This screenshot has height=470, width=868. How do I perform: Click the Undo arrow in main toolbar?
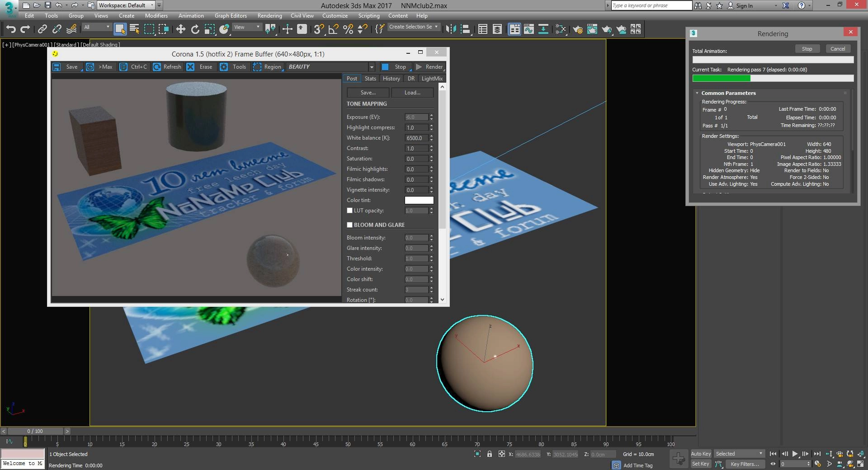[11, 29]
